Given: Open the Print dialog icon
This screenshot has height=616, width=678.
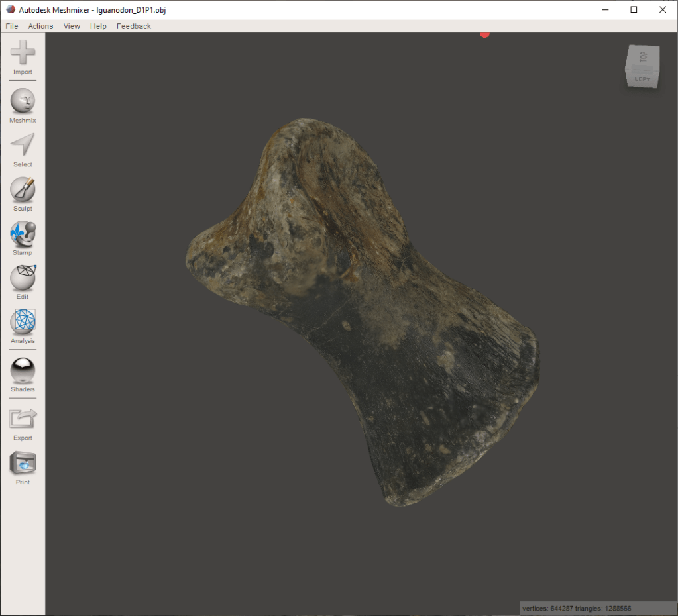Looking at the screenshot, I should click(x=23, y=463).
